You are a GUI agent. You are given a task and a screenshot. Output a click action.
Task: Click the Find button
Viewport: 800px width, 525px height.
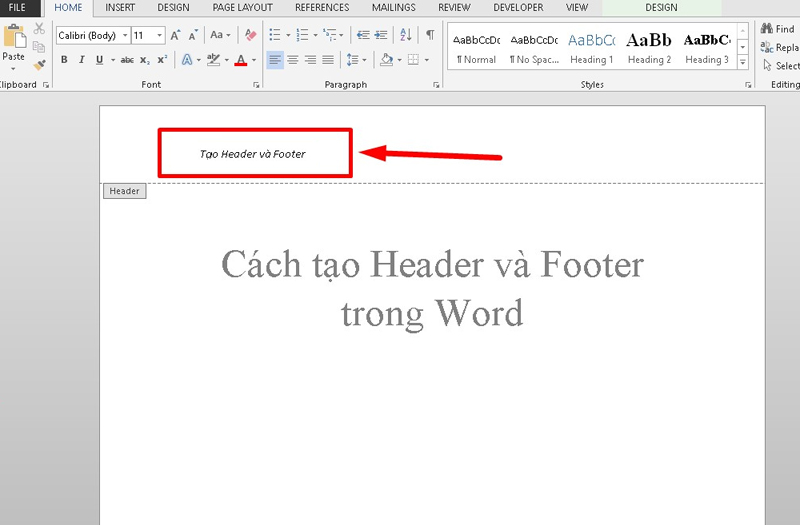point(778,29)
